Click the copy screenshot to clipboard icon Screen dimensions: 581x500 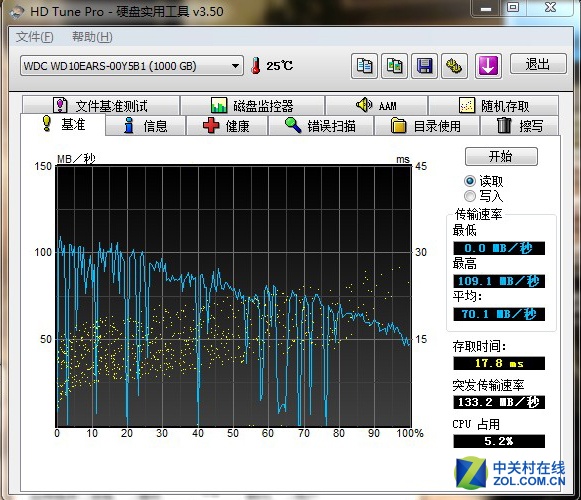[395, 66]
